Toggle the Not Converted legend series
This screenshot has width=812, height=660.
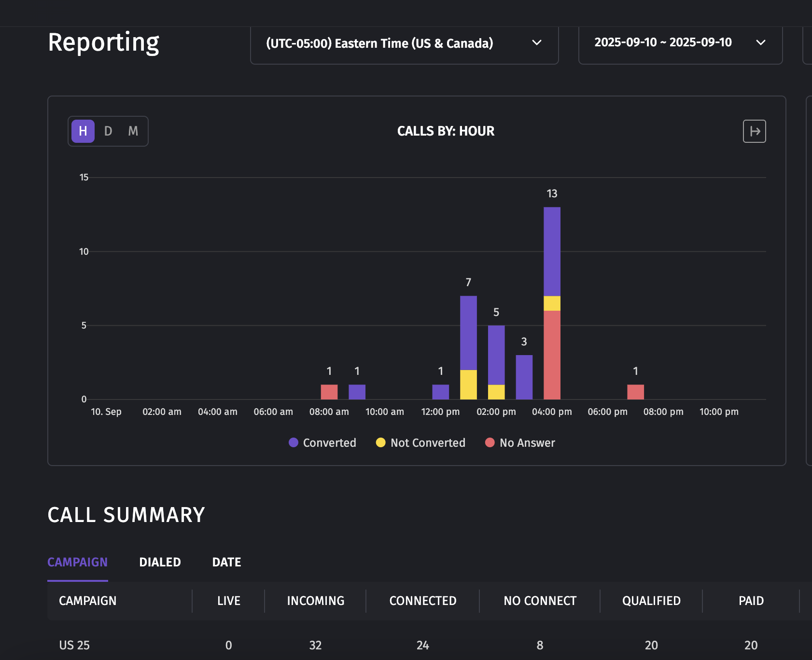pyautogui.click(x=420, y=442)
